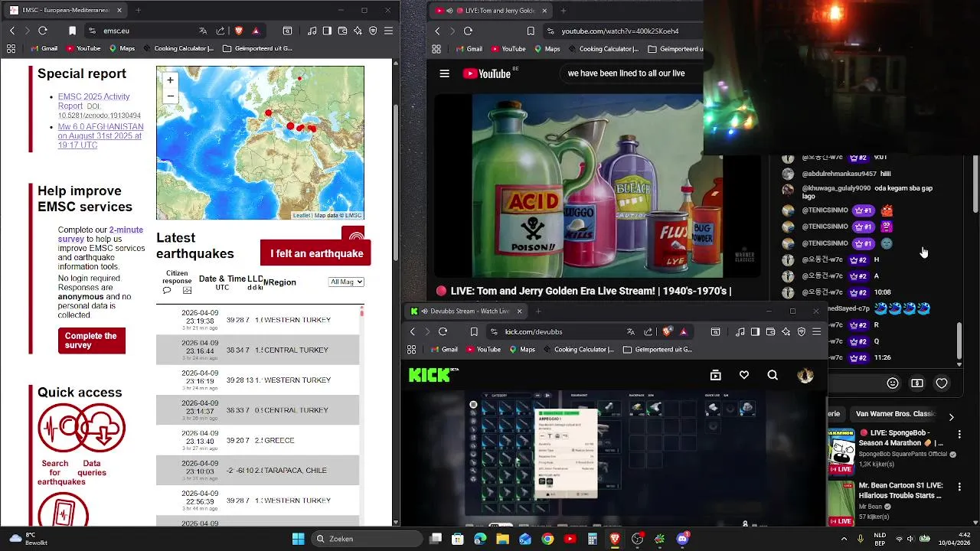Open emoji picker in YouTube live chat
The width and height of the screenshot is (980, 551).
point(893,383)
